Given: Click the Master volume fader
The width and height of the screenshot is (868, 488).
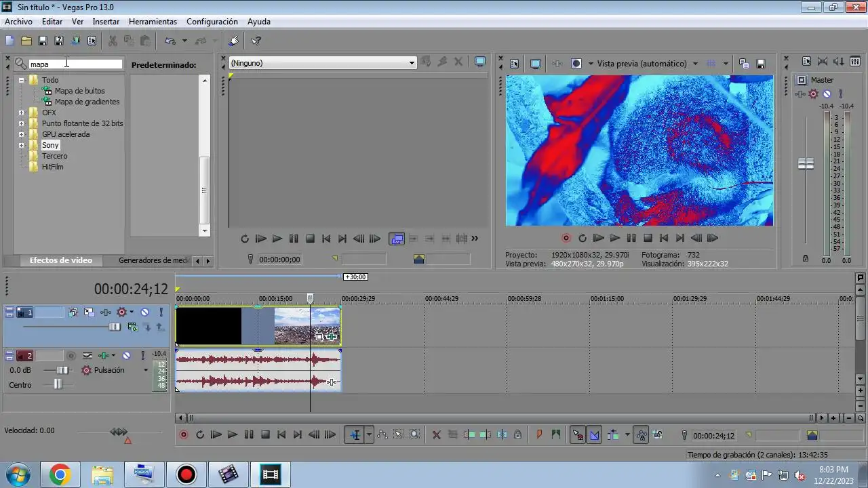Looking at the screenshot, I should (806, 164).
